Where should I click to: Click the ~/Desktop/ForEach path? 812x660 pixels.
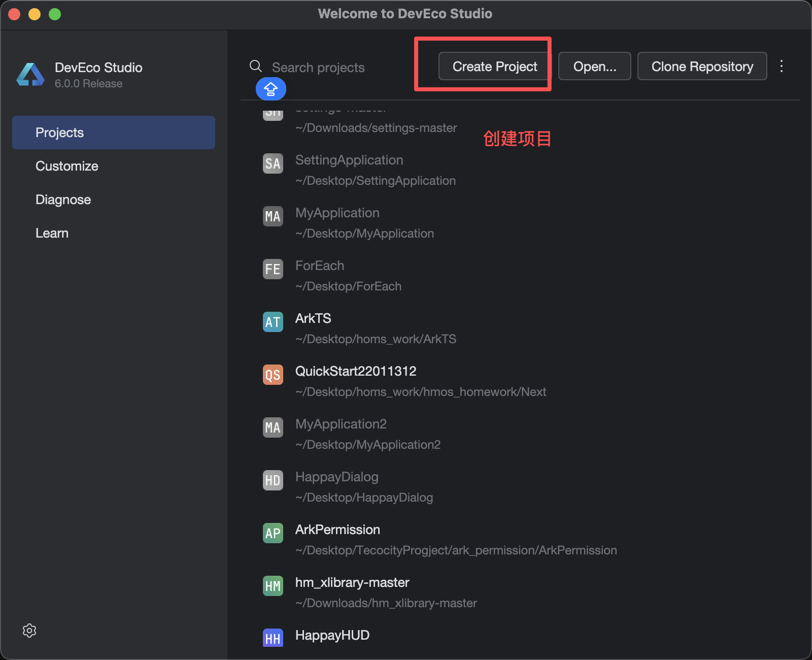(x=348, y=286)
